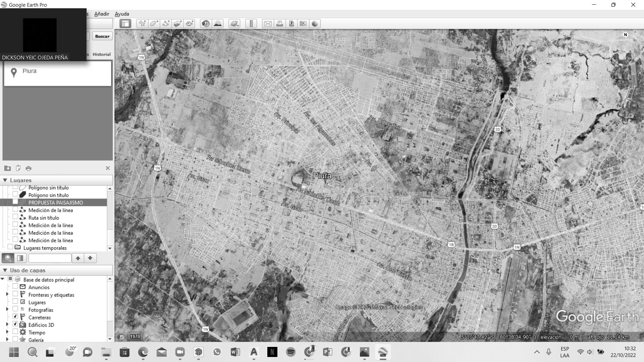
Task: Click the print icon in toolbar
Action: point(279,23)
